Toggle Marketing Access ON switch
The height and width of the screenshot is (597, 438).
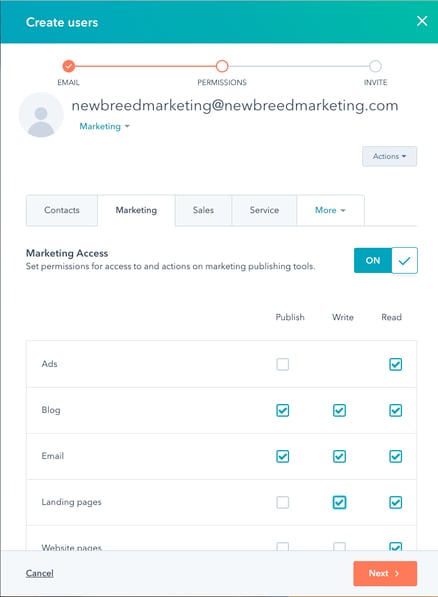385,260
